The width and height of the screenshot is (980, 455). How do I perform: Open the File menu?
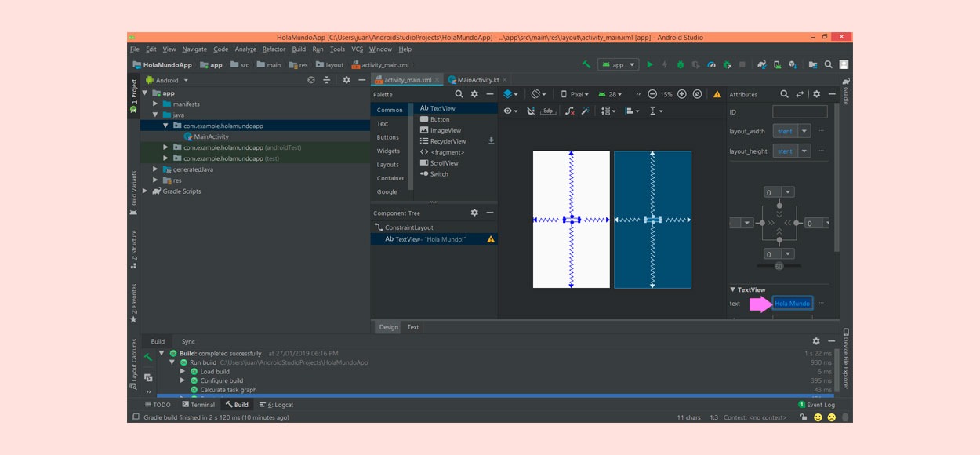pos(135,49)
